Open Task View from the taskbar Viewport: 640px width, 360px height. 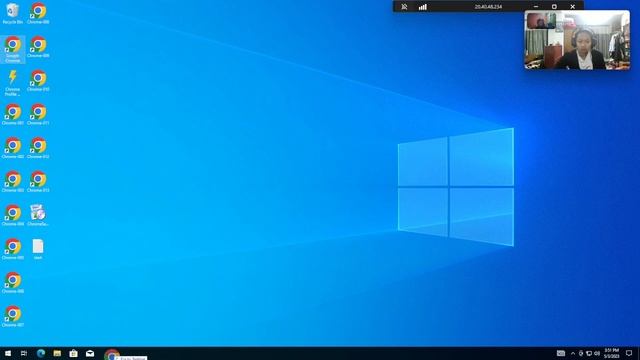point(24,353)
